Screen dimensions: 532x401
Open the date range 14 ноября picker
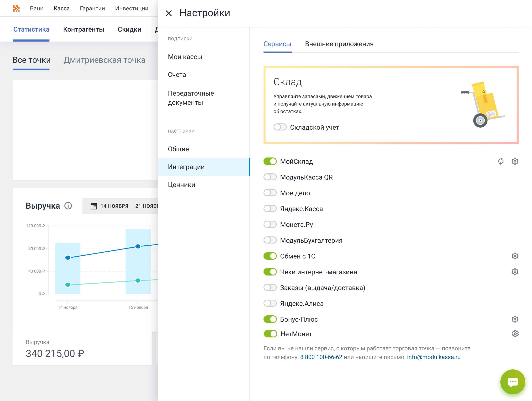click(x=120, y=206)
